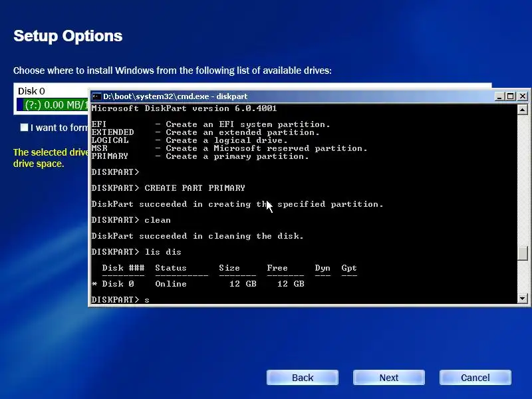Screen dimensions: 532x399
Task: Click the 'CREATE PART PRIMARY' command line
Action: click(168, 188)
